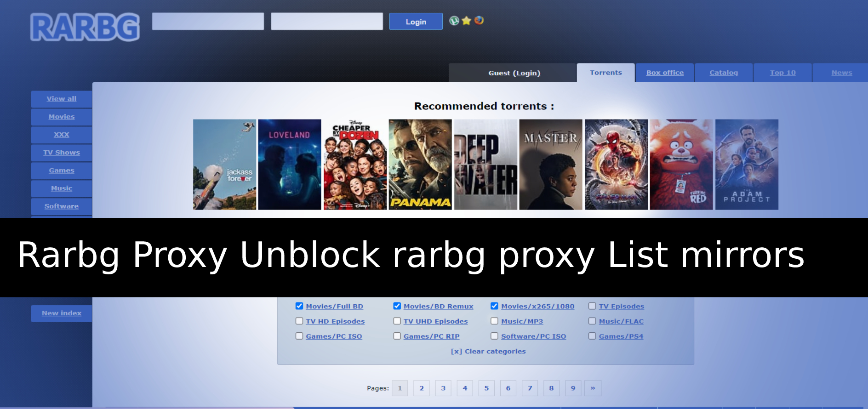
Task: Check the Games/PC RIP checkbox
Action: [397, 336]
